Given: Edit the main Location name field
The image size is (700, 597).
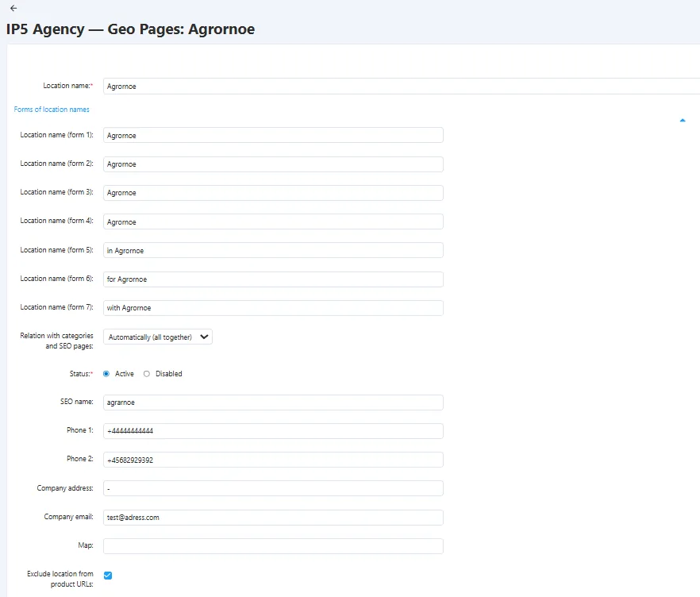Looking at the screenshot, I should point(402,87).
